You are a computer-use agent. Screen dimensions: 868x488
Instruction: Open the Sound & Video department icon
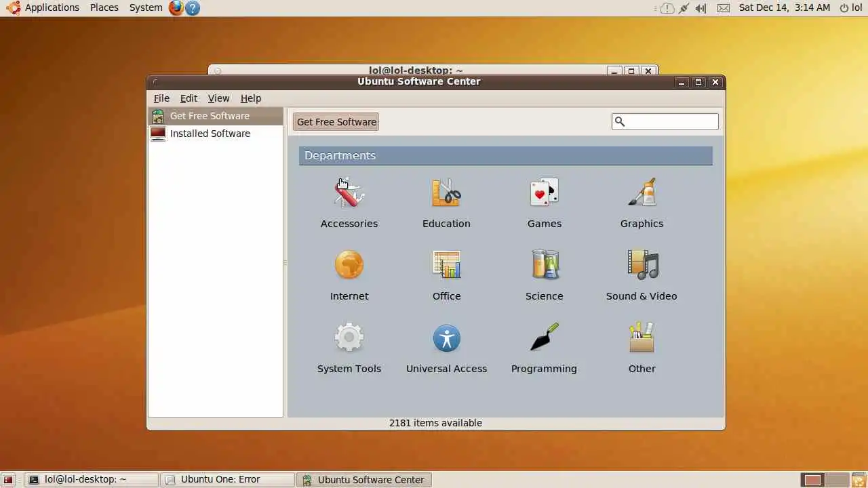[642, 265]
